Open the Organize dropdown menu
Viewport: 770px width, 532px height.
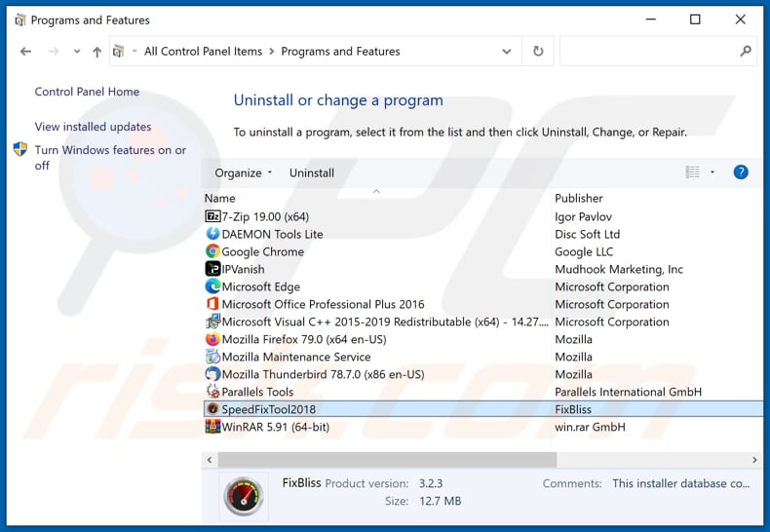point(243,172)
